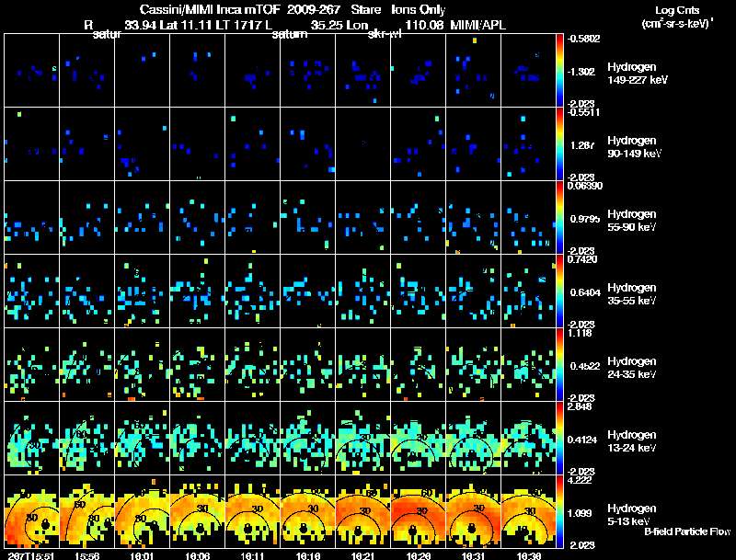
Task: Open the 35-55 keV panel at 16:16
Action: pos(308,291)
